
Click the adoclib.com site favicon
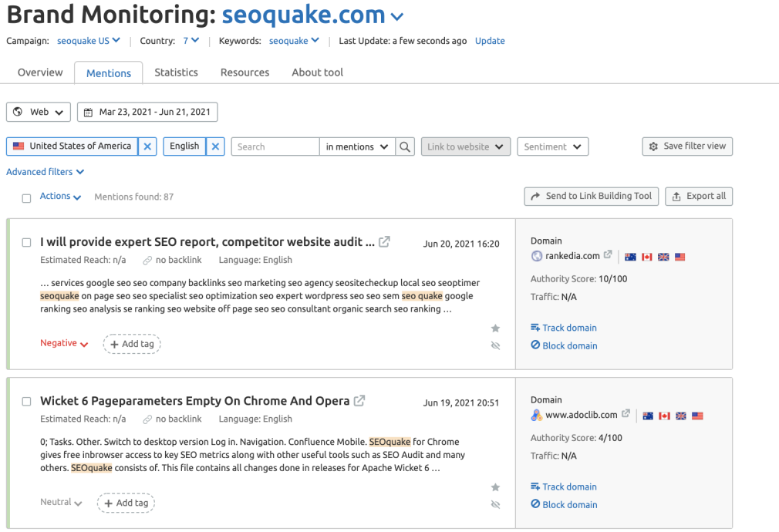point(537,416)
